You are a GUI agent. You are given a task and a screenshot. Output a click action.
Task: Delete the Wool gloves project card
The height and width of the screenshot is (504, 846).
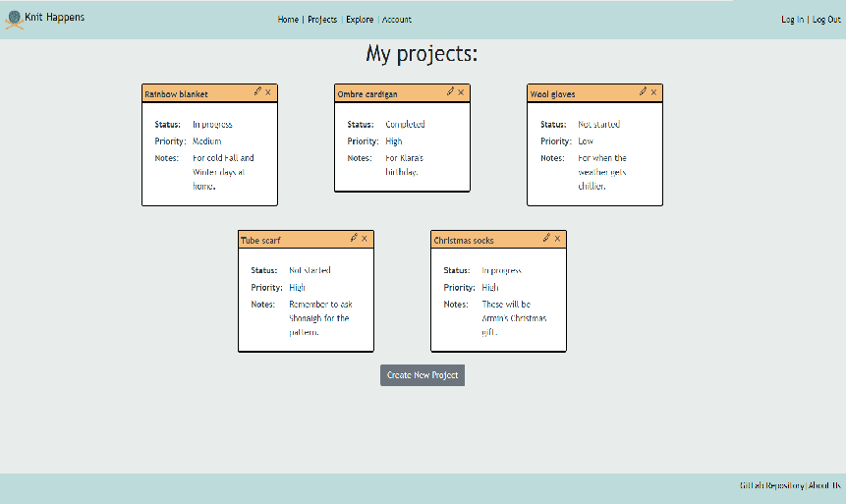coord(653,92)
